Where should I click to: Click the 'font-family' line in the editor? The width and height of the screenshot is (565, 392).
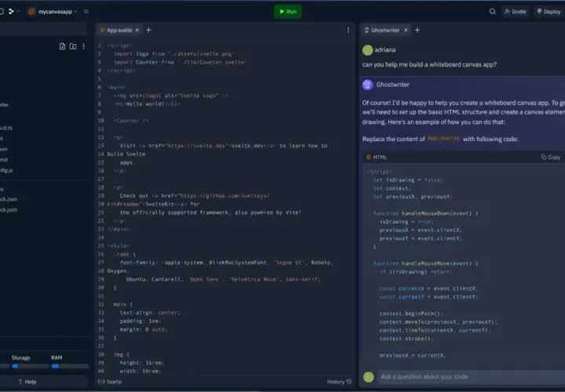tap(226, 263)
